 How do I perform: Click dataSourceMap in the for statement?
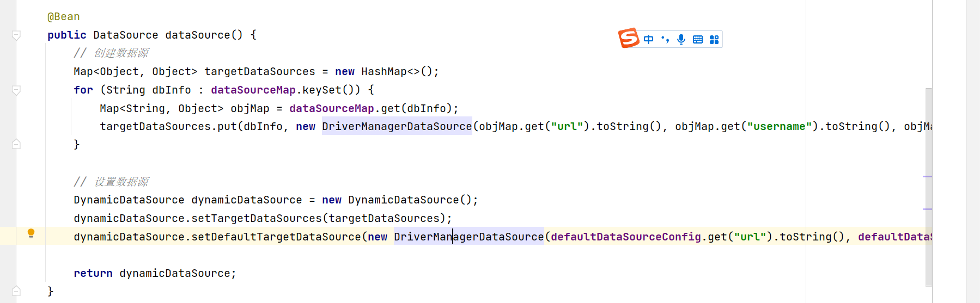[x=253, y=90]
